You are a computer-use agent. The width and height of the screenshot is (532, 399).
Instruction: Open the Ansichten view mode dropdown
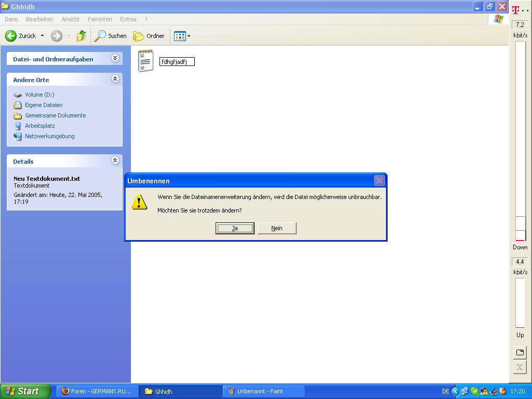coord(182,36)
